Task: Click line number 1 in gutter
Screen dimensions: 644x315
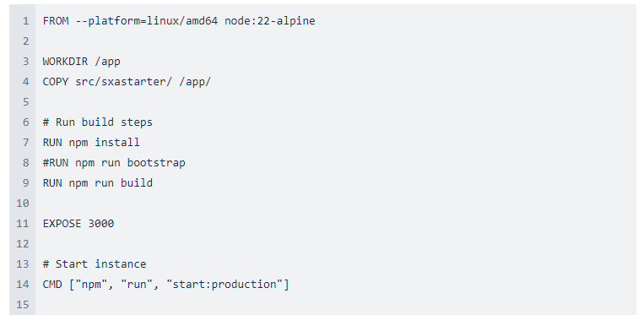Action: tap(26, 21)
